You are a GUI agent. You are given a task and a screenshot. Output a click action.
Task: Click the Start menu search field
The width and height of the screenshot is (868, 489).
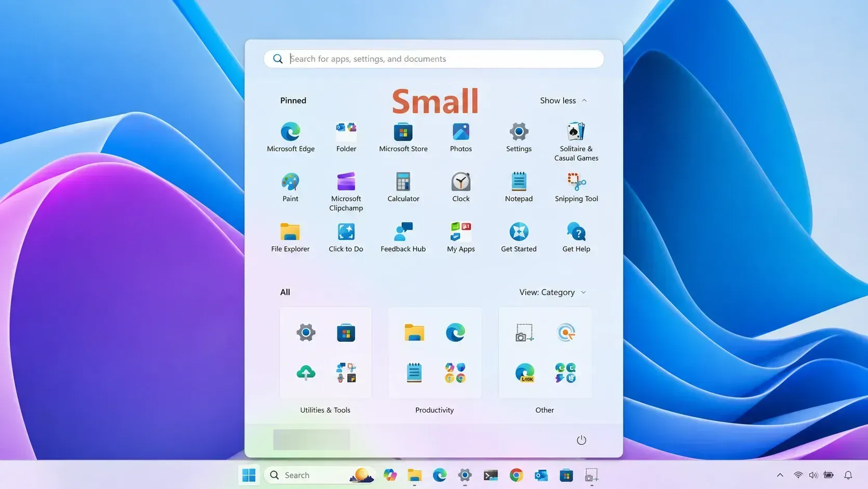434,59
